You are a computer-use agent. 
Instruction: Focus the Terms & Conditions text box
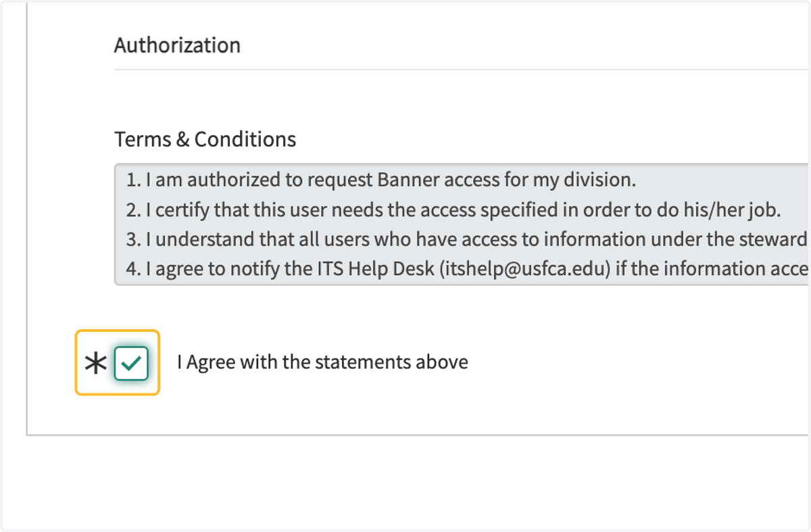tap(462, 224)
